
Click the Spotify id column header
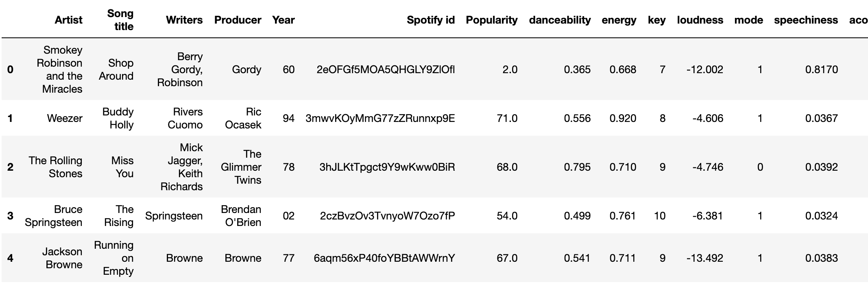tap(430, 20)
